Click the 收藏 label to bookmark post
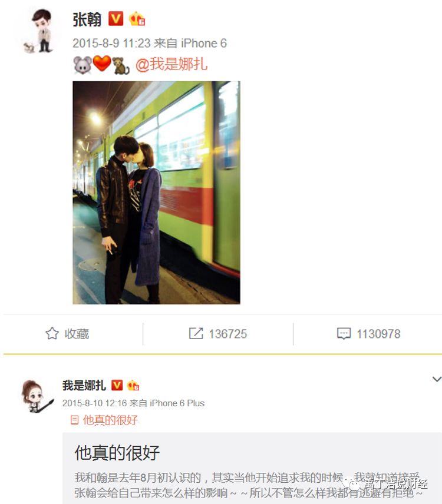 (77, 334)
